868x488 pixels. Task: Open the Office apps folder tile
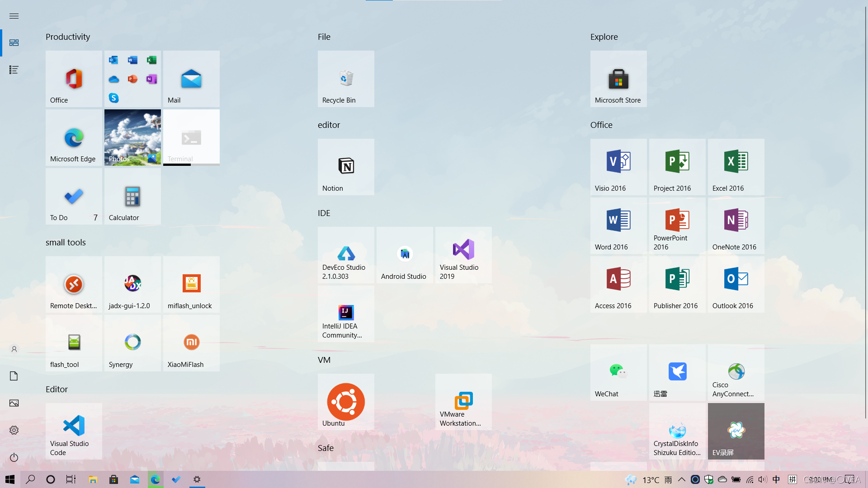[132, 79]
